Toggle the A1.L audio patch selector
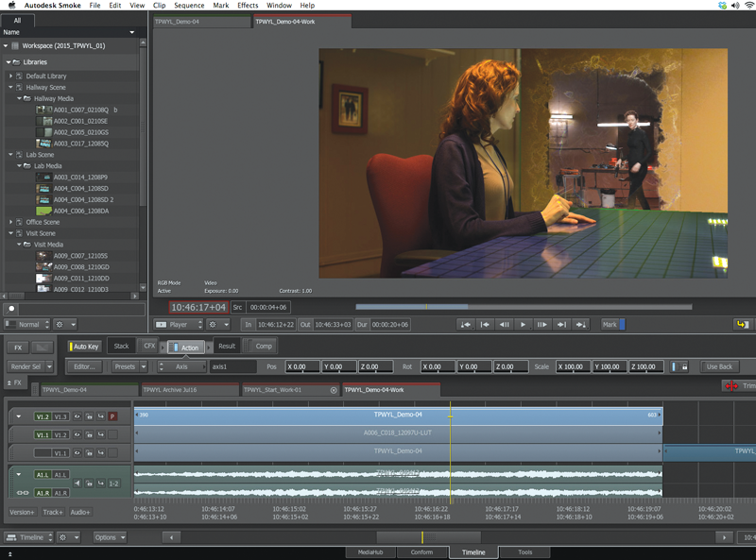 pos(43,475)
